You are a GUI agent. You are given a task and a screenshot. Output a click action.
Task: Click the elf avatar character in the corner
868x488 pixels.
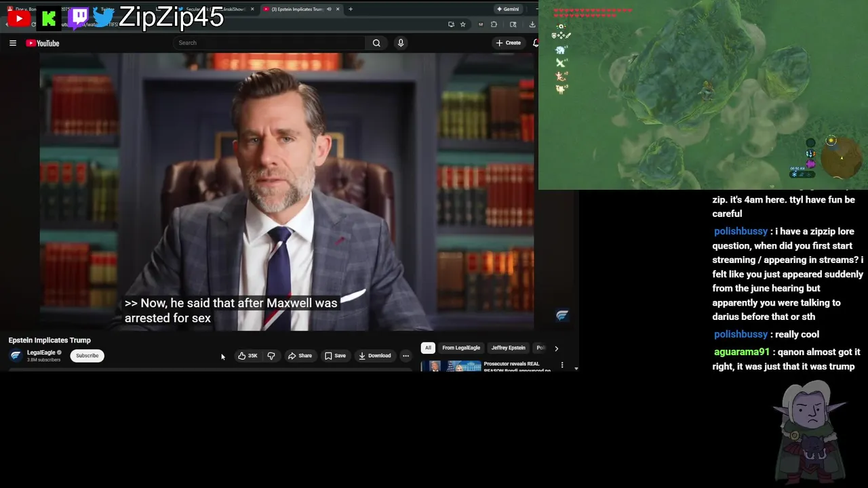point(811,431)
